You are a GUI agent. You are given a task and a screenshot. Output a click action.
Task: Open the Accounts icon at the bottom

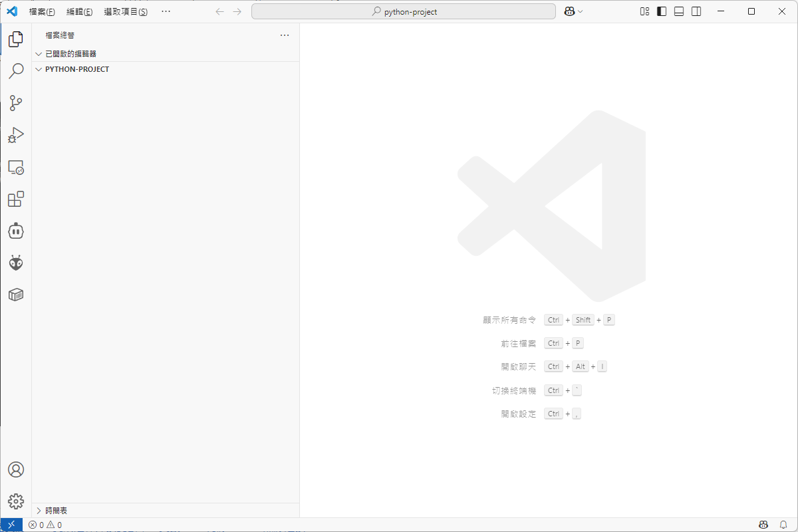click(16, 469)
